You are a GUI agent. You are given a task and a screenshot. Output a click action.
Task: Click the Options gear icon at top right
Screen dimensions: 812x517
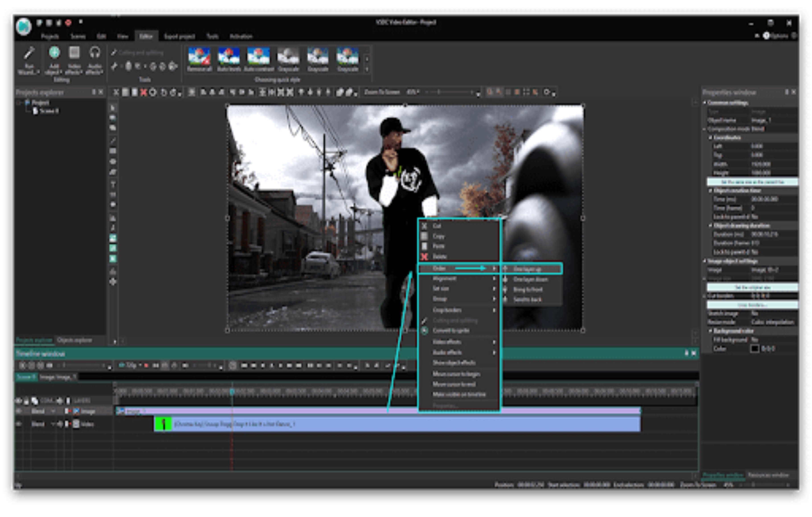coord(766,36)
